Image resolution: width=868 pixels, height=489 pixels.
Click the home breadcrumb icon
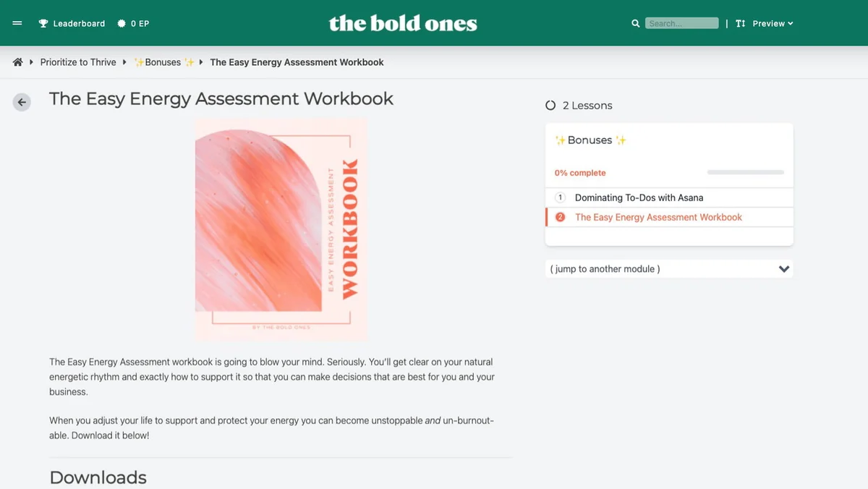tap(18, 62)
